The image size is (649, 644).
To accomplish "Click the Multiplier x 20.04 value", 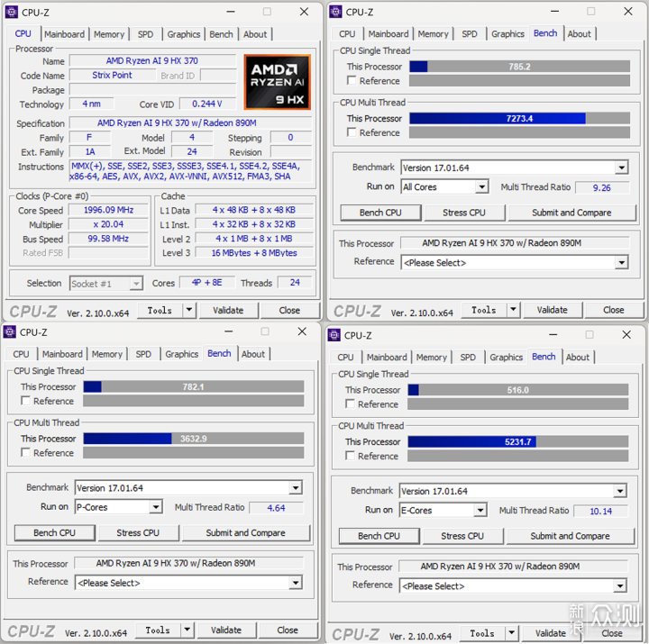I will pos(108,224).
